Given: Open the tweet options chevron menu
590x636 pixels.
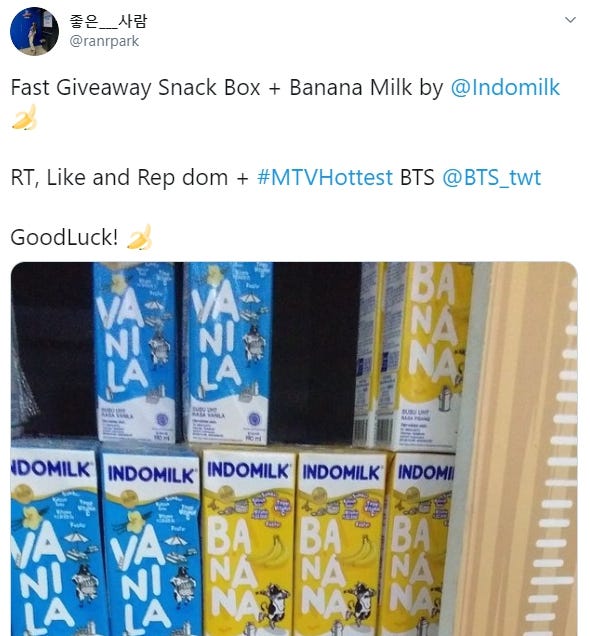Looking at the screenshot, I should tap(570, 20).
